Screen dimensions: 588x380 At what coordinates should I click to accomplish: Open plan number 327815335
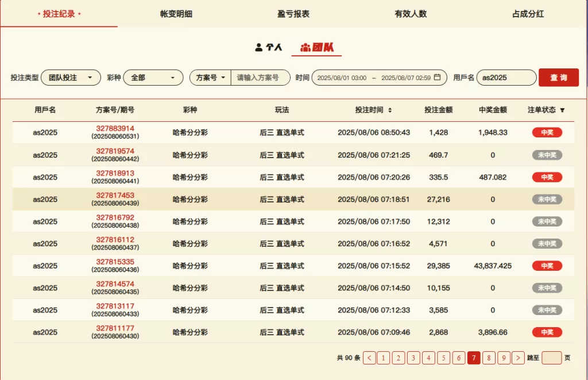[115, 262]
